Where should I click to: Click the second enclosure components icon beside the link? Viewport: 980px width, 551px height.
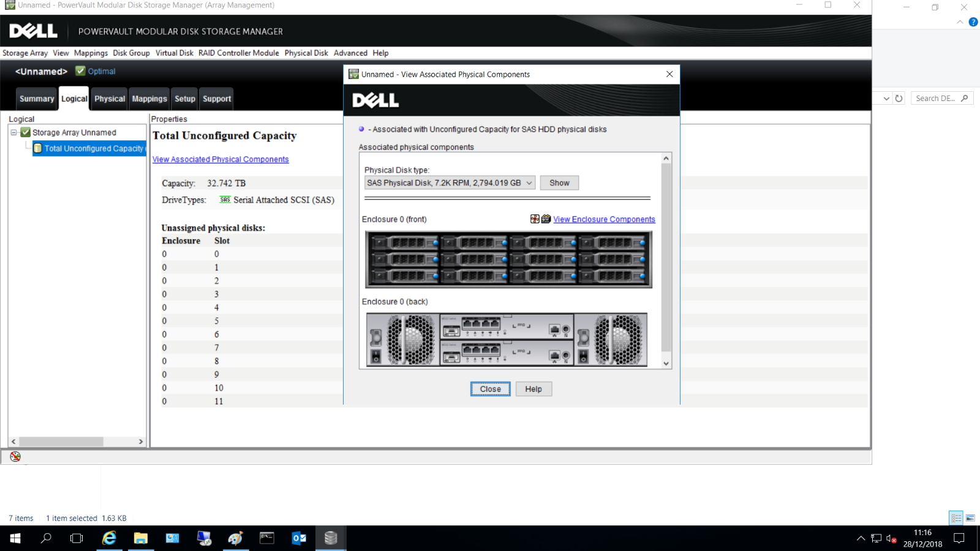[x=546, y=219]
